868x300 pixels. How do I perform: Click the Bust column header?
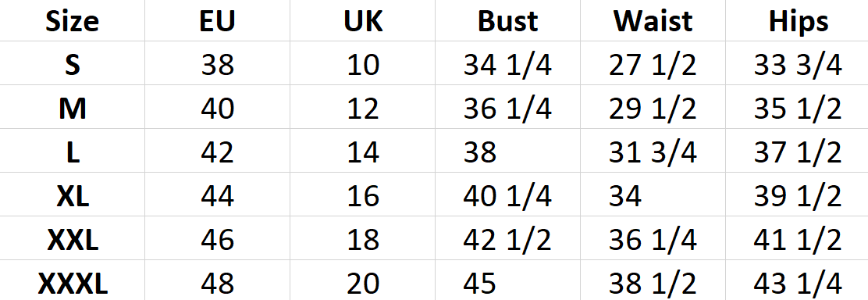(x=507, y=20)
